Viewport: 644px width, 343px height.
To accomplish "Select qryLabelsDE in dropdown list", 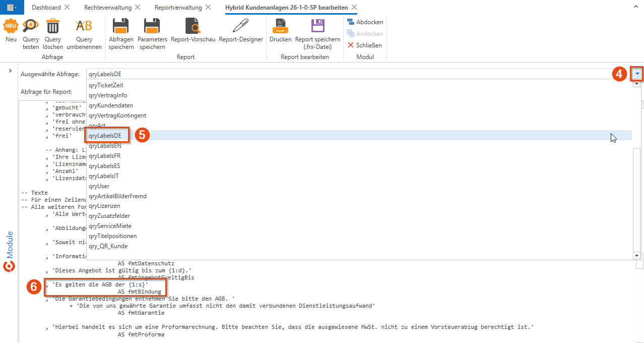I will (359, 135).
